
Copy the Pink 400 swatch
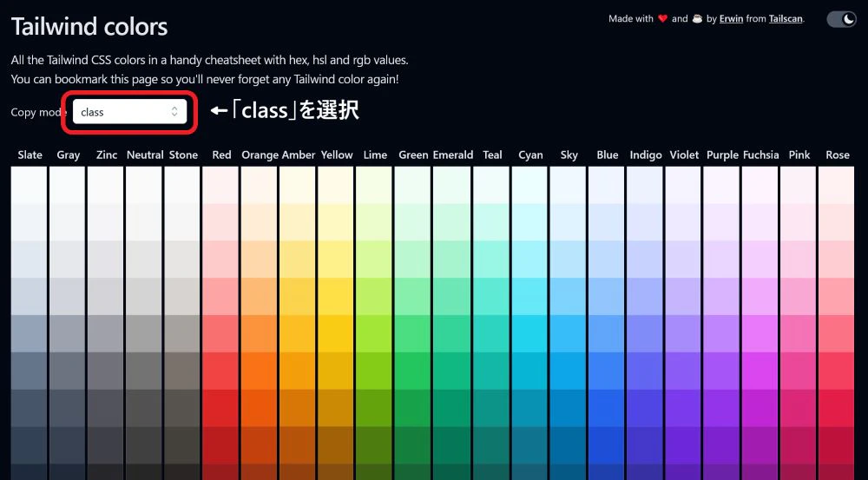799,333
